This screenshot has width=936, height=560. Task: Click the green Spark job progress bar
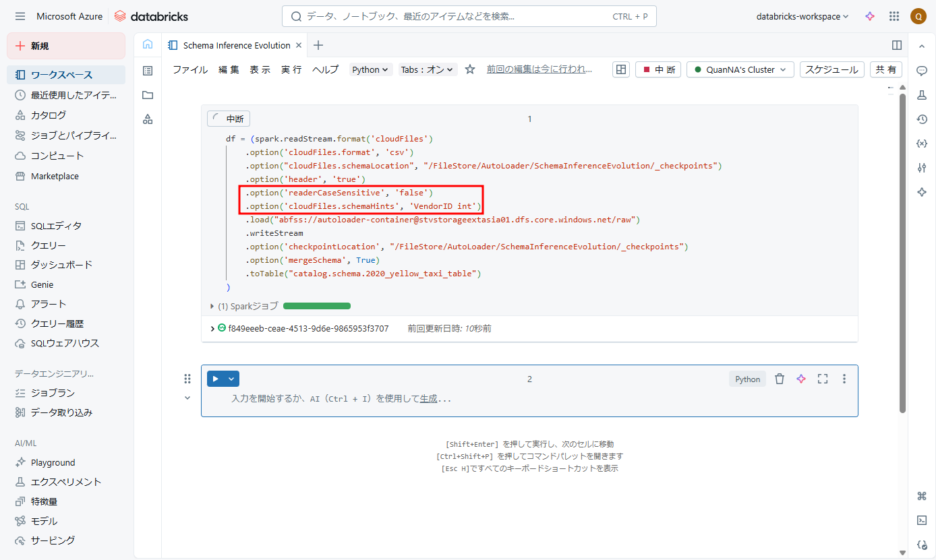coord(316,306)
